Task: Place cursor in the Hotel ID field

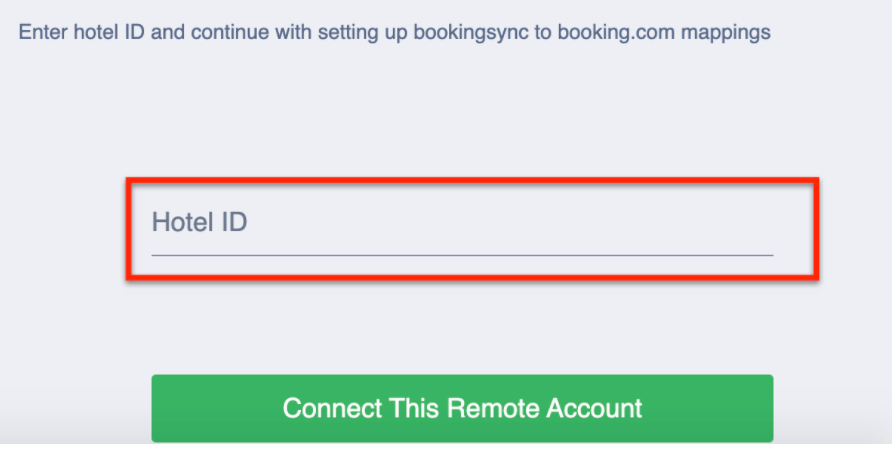Action: [x=461, y=223]
